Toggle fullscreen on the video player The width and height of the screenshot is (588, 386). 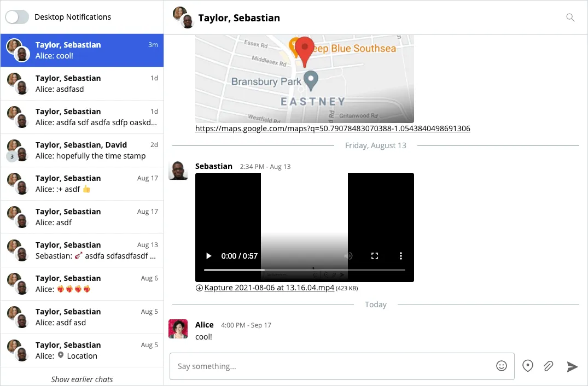pos(375,256)
